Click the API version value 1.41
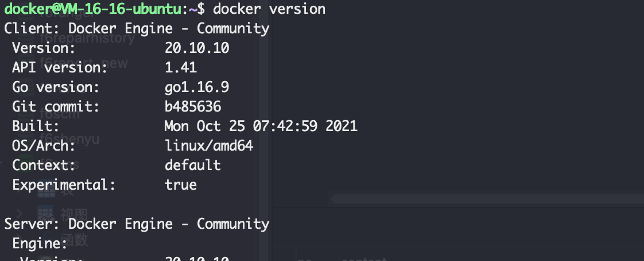This screenshot has width=644, height=261. click(181, 67)
